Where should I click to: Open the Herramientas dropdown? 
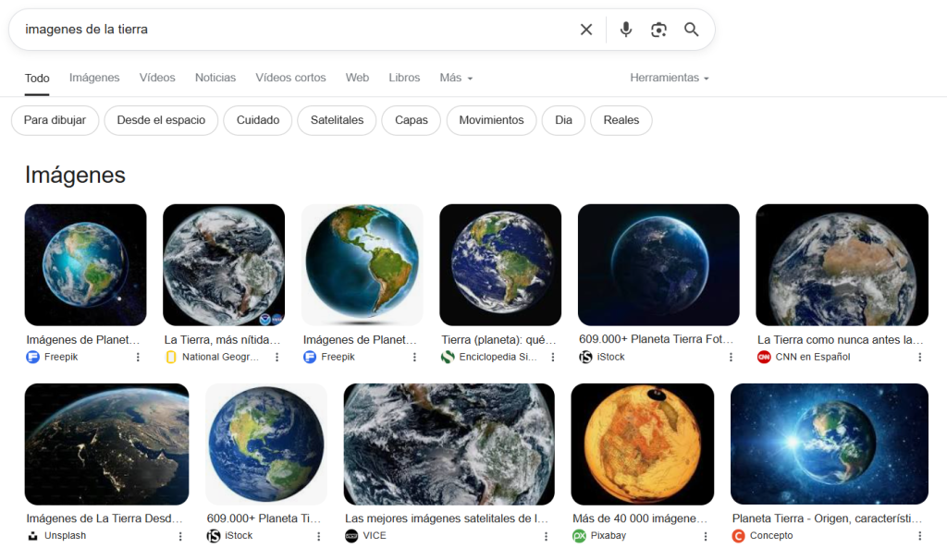click(x=670, y=78)
